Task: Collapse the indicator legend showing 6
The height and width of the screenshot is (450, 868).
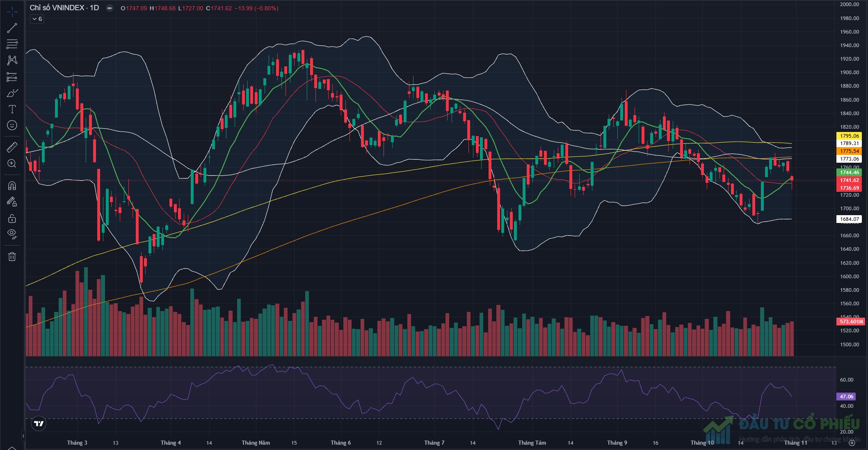Action: point(37,19)
